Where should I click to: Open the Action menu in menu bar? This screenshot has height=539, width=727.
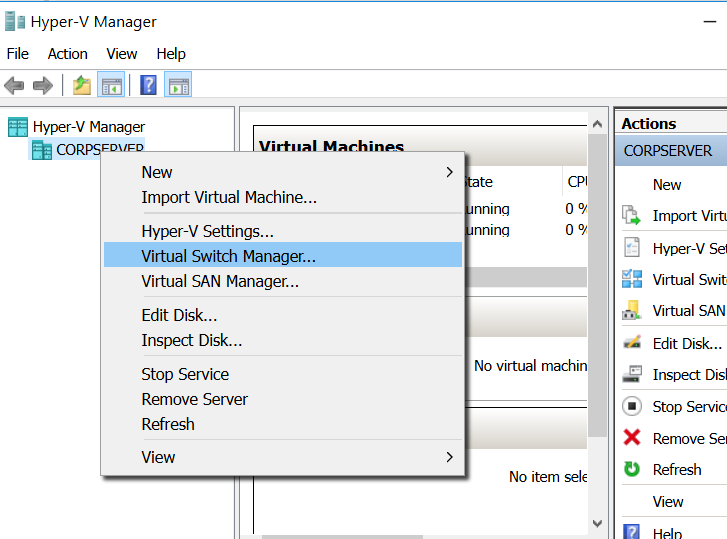(68, 54)
